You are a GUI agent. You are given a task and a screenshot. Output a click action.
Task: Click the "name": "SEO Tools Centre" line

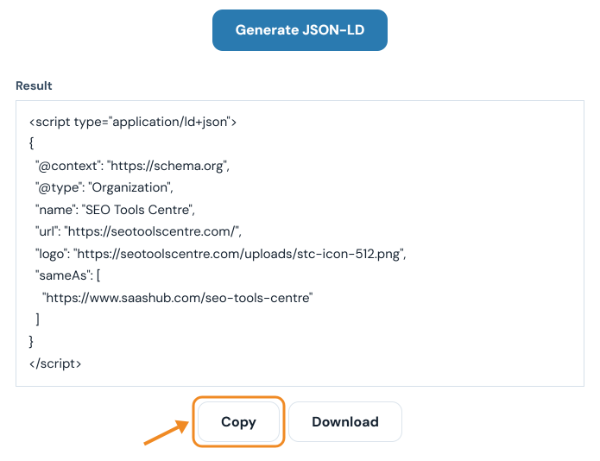coord(115,210)
